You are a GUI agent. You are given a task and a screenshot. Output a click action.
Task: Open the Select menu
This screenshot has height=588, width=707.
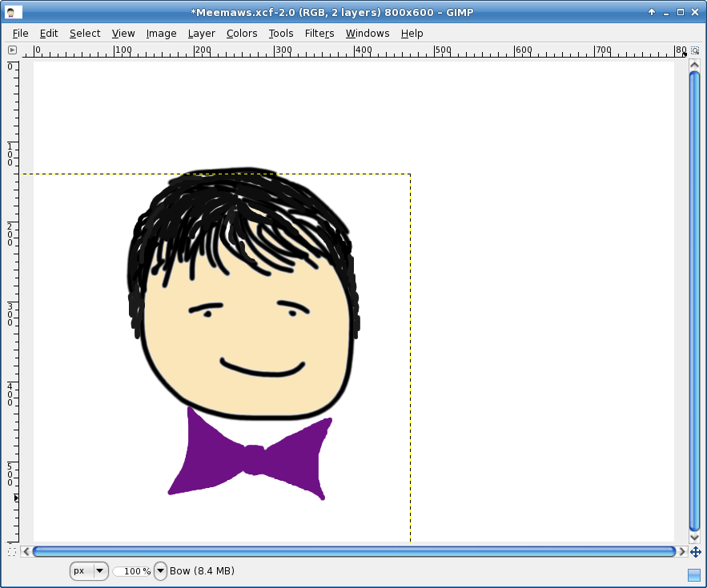coord(85,34)
